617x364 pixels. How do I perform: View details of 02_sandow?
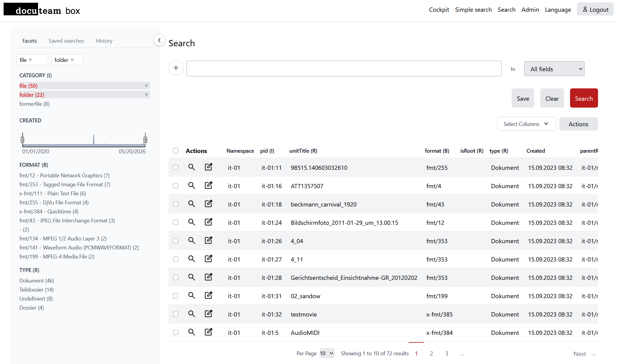click(191, 295)
